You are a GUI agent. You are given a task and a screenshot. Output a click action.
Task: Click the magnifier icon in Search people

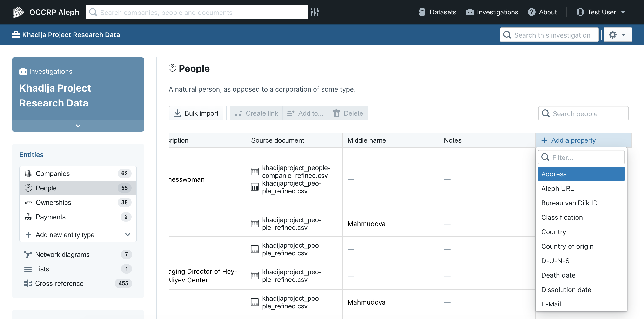(545, 113)
